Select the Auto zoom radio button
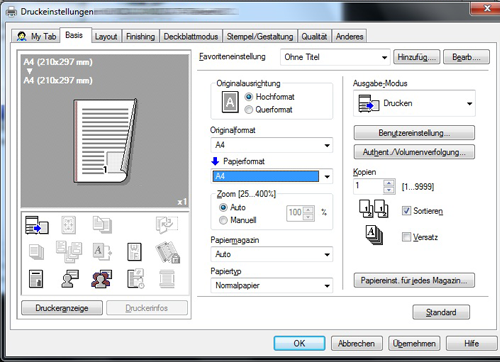Screen dimensions: 500x362 (x=223, y=207)
